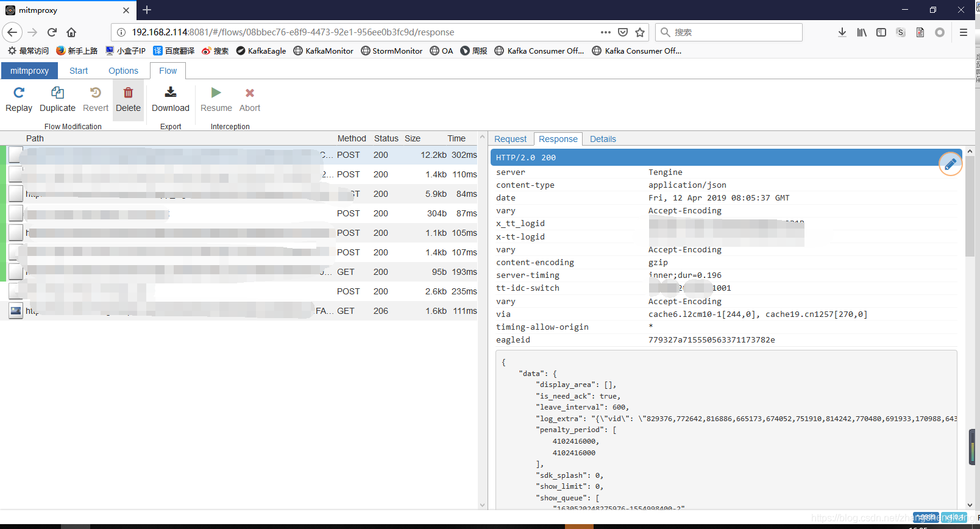Open the KafkaEagle bookmark
Screen dimensions: 980x529
(261, 51)
